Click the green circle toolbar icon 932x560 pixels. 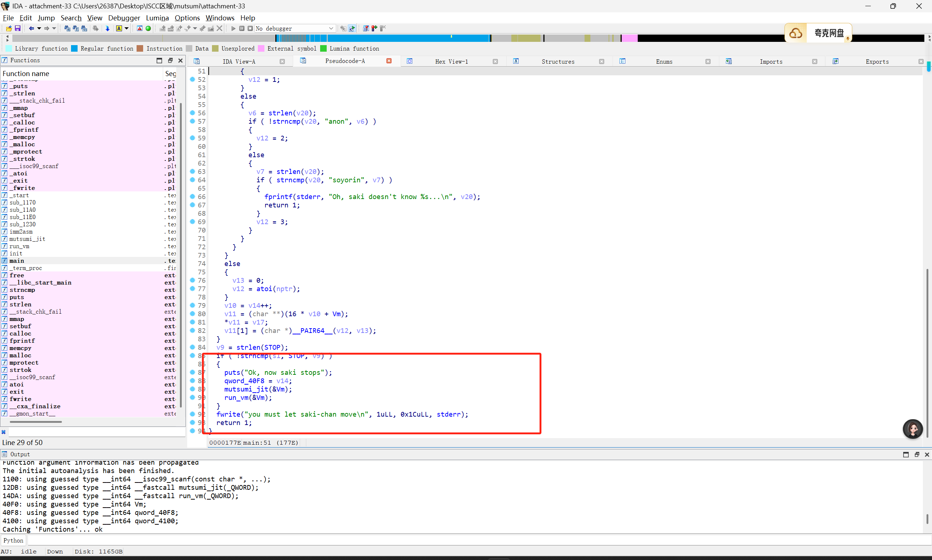click(x=148, y=28)
